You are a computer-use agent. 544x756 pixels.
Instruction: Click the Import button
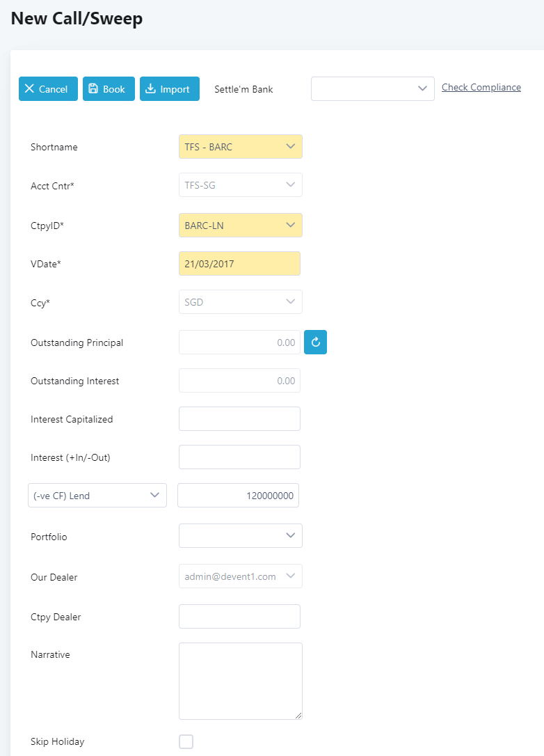[x=169, y=89]
